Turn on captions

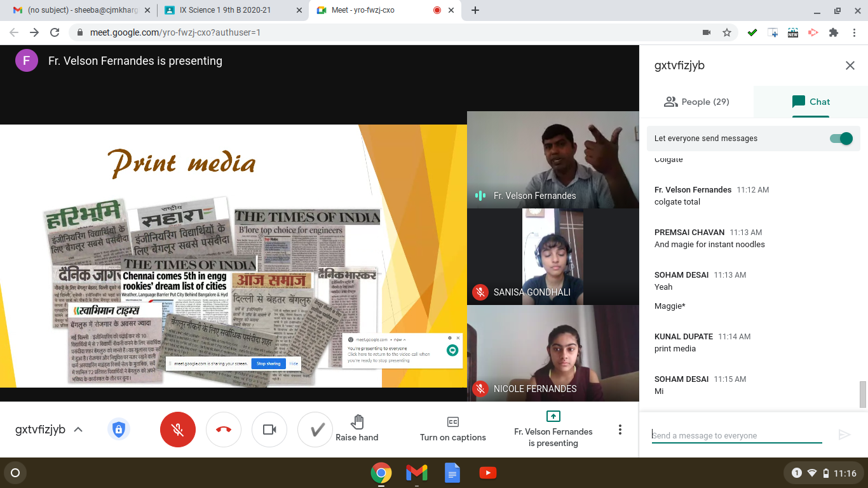pyautogui.click(x=452, y=429)
